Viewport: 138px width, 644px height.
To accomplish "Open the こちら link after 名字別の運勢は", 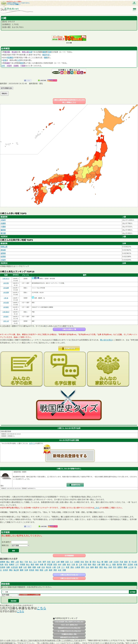I will tap(21, 611).
